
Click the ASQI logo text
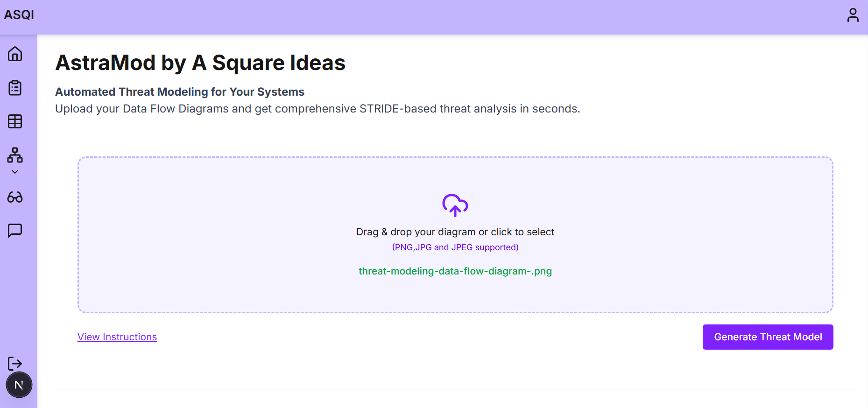[x=19, y=15]
